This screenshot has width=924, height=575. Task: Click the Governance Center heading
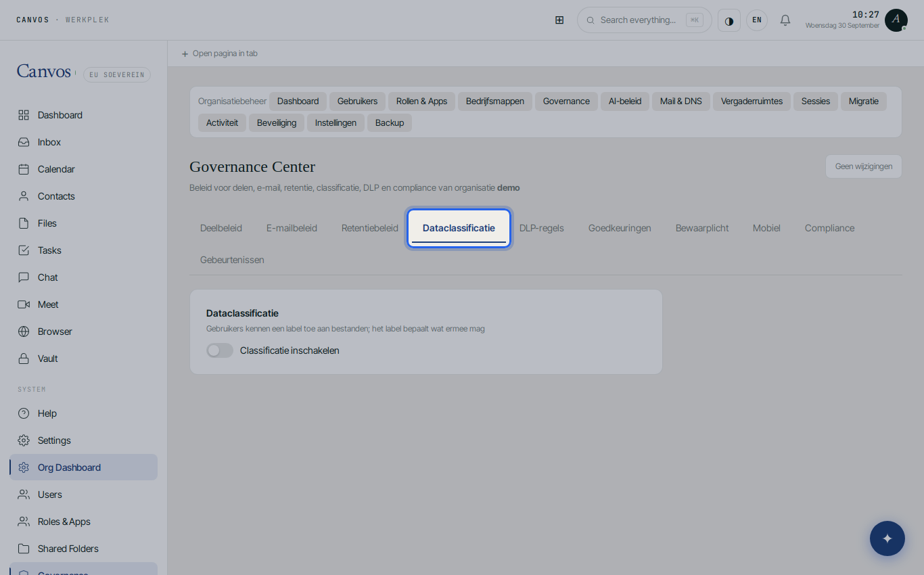[252, 167]
